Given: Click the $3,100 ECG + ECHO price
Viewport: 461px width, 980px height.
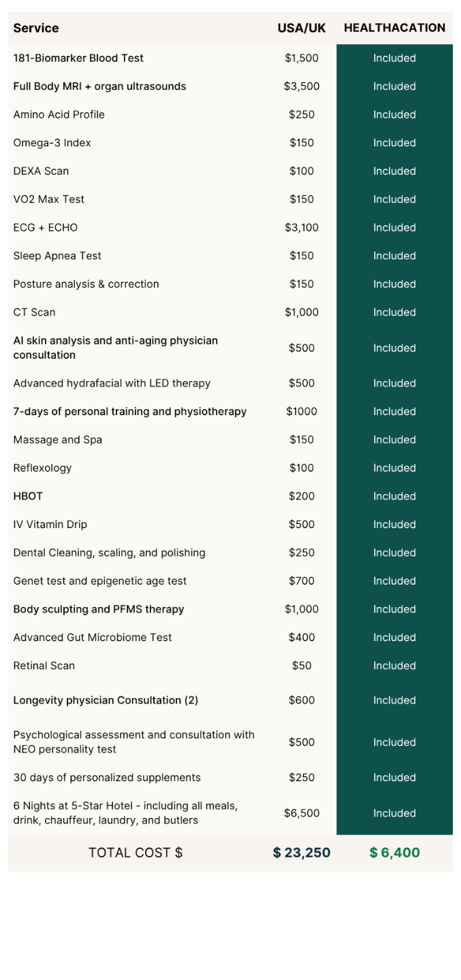Looking at the screenshot, I should tap(302, 227).
